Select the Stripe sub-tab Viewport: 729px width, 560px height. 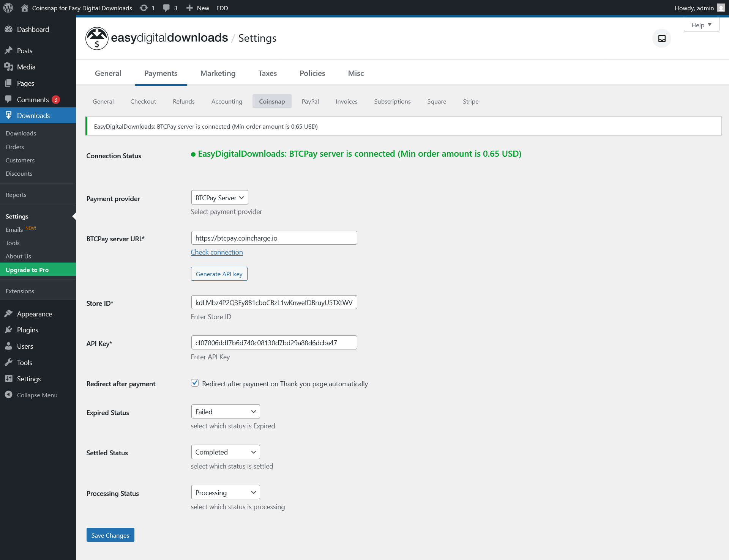tap(470, 101)
